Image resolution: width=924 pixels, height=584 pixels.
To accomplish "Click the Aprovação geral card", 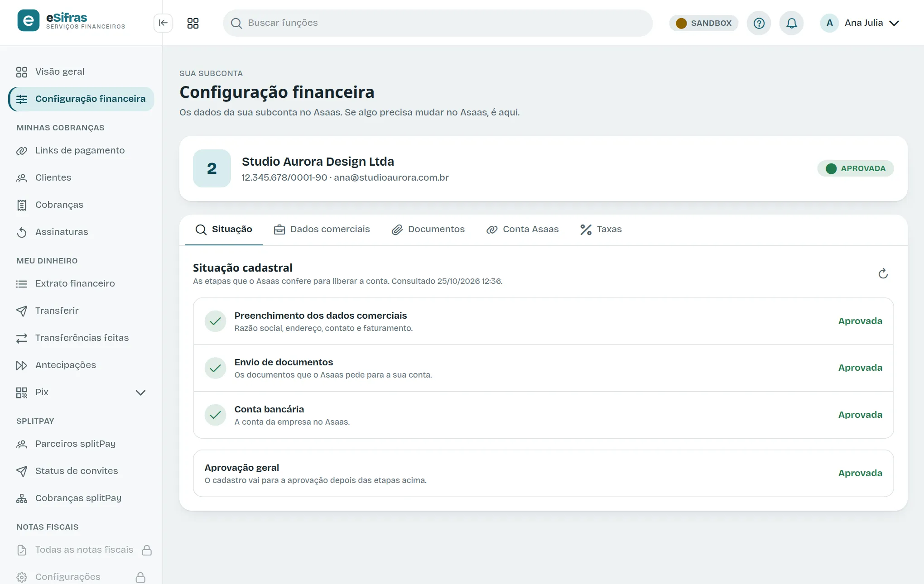I will pos(543,473).
